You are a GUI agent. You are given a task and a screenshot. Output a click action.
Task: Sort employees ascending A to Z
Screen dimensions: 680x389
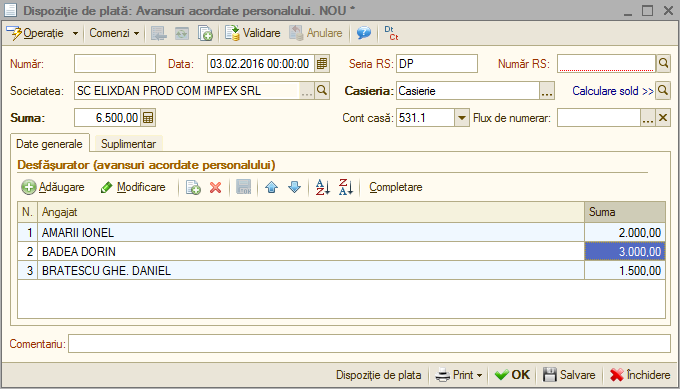click(323, 187)
